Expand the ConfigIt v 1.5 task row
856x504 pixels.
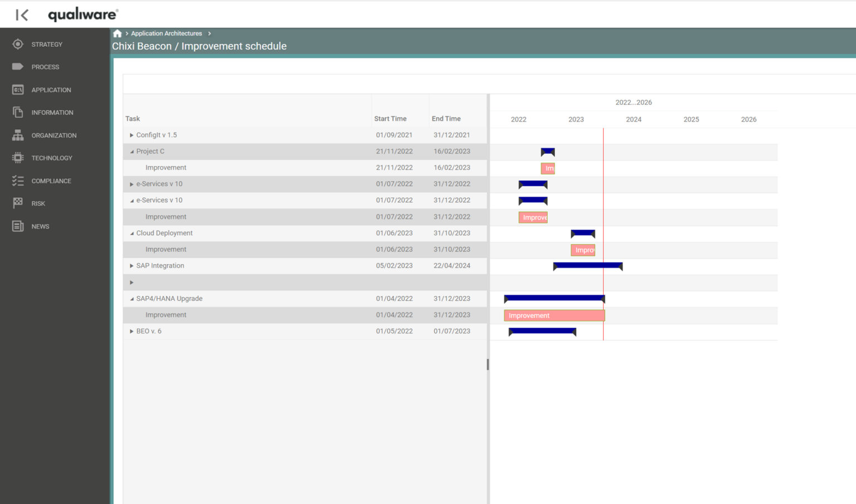(132, 135)
